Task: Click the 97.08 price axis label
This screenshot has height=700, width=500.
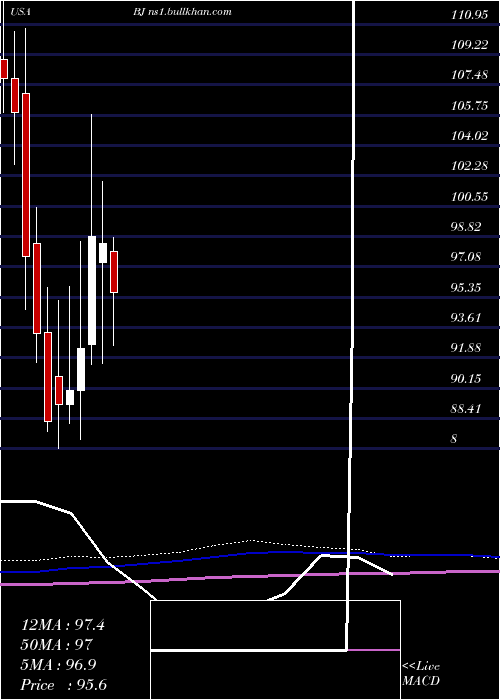Action: point(466,257)
